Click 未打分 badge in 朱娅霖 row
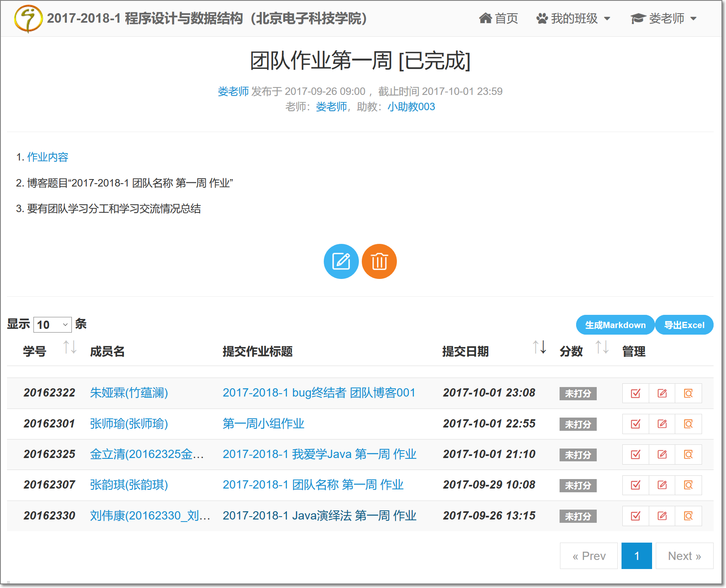This screenshot has width=726, height=588. click(578, 394)
